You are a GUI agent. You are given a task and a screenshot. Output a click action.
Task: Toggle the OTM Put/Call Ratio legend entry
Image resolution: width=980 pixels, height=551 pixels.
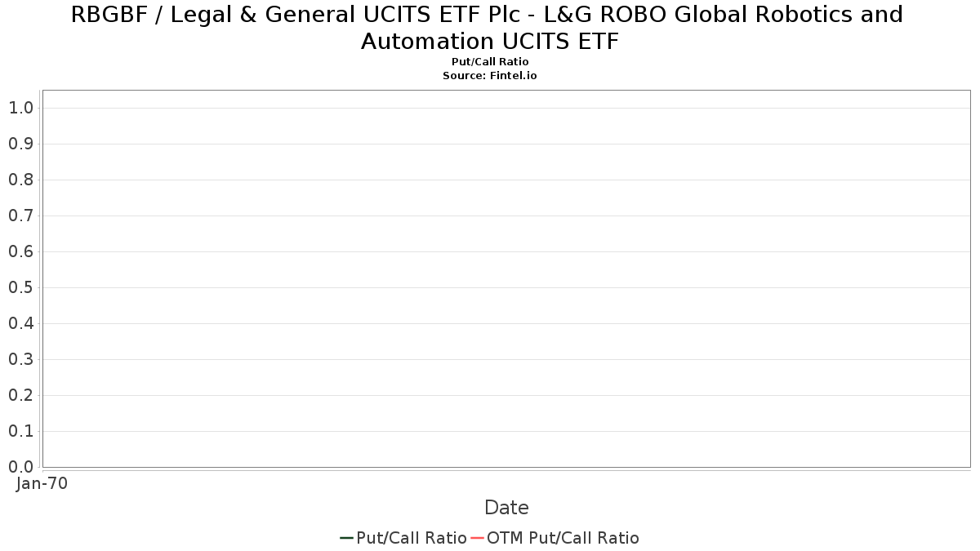coord(563,538)
